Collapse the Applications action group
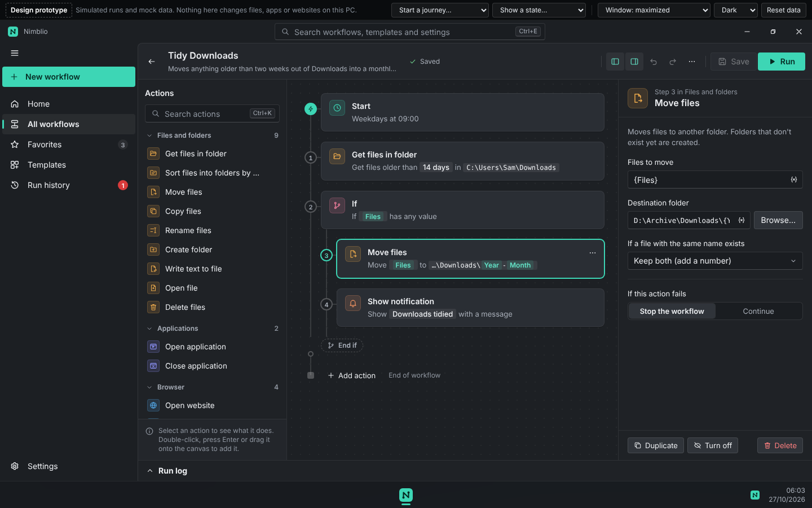 [x=212, y=329]
